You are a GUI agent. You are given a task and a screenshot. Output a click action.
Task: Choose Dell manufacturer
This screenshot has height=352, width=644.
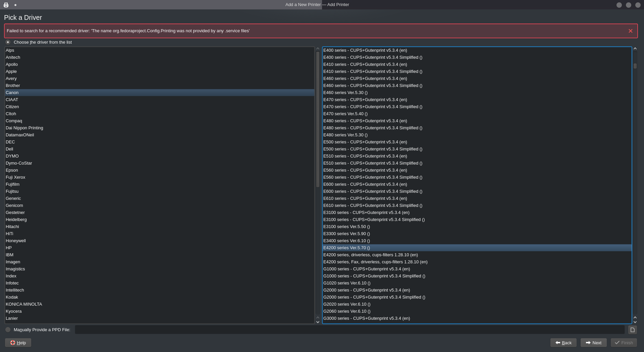coord(160,149)
